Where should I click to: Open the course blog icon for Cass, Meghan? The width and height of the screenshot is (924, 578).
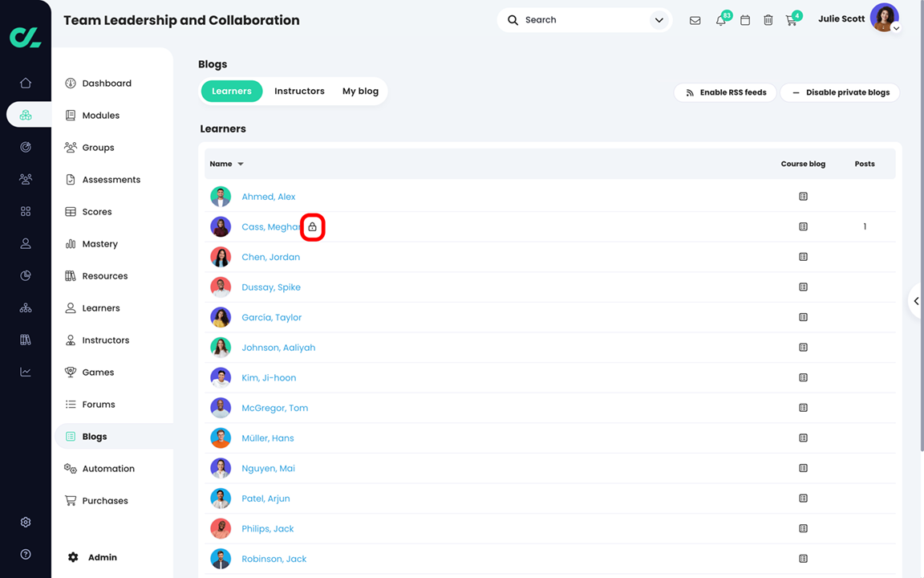point(803,226)
